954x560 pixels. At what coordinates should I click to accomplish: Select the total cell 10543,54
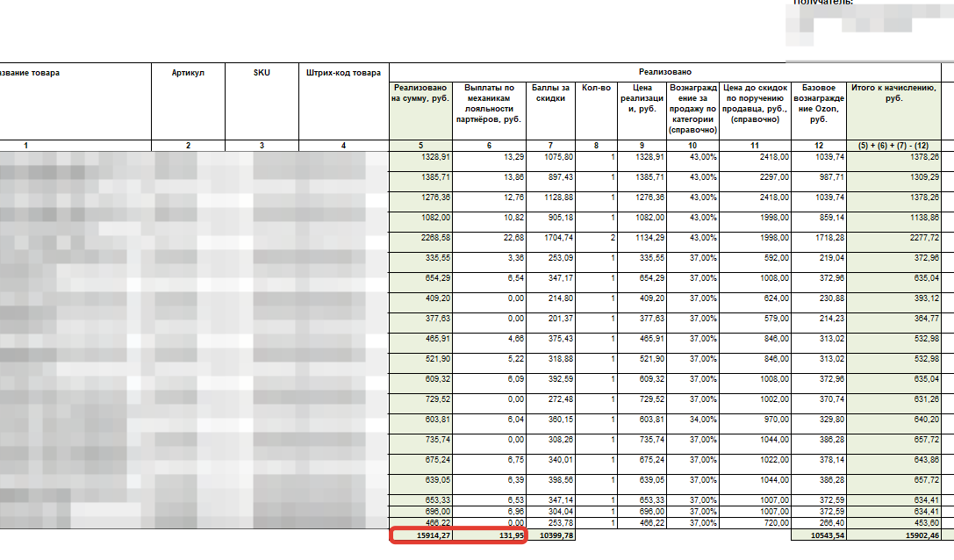819,535
